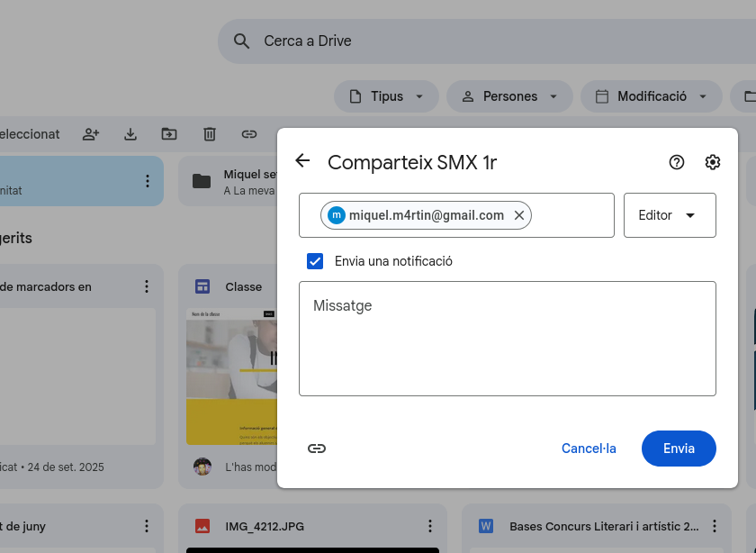Screen dimensions: 756x553
Task: Click the back arrow in share dialog
Action: (302, 161)
